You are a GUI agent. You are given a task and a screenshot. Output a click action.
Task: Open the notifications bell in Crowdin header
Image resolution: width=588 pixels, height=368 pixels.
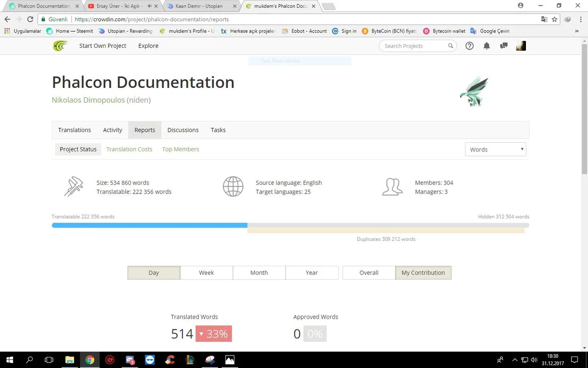[486, 46]
